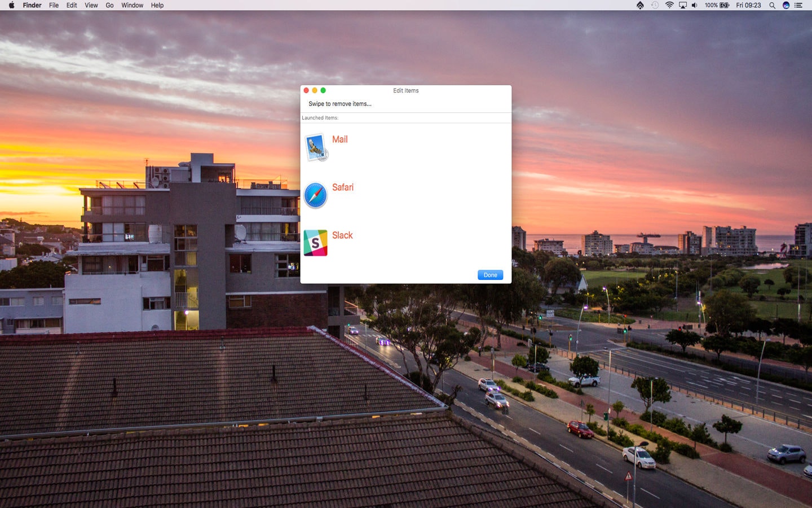The width and height of the screenshot is (812, 508).
Task: Click the 'Launched Items:' header
Action: pos(320,118)
